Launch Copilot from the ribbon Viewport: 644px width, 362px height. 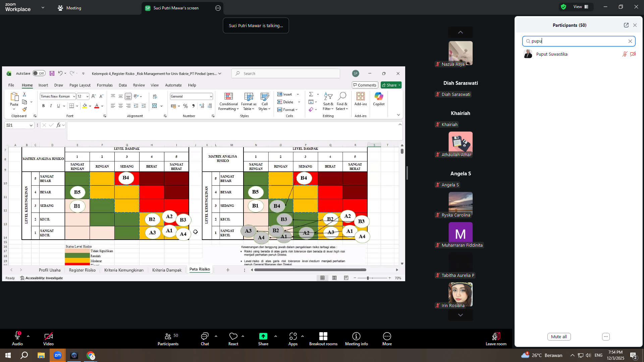[x=379, y=99]
